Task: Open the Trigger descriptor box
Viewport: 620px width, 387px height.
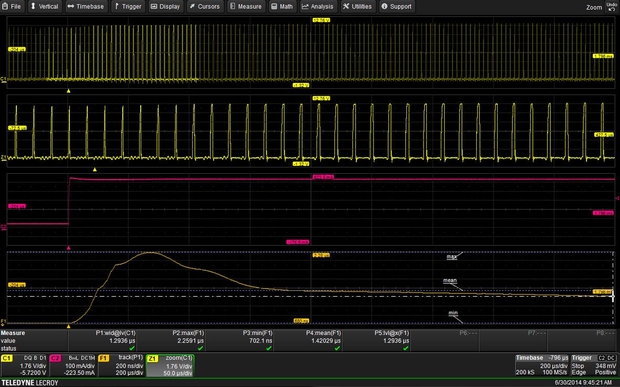Action: click(594, 365)
